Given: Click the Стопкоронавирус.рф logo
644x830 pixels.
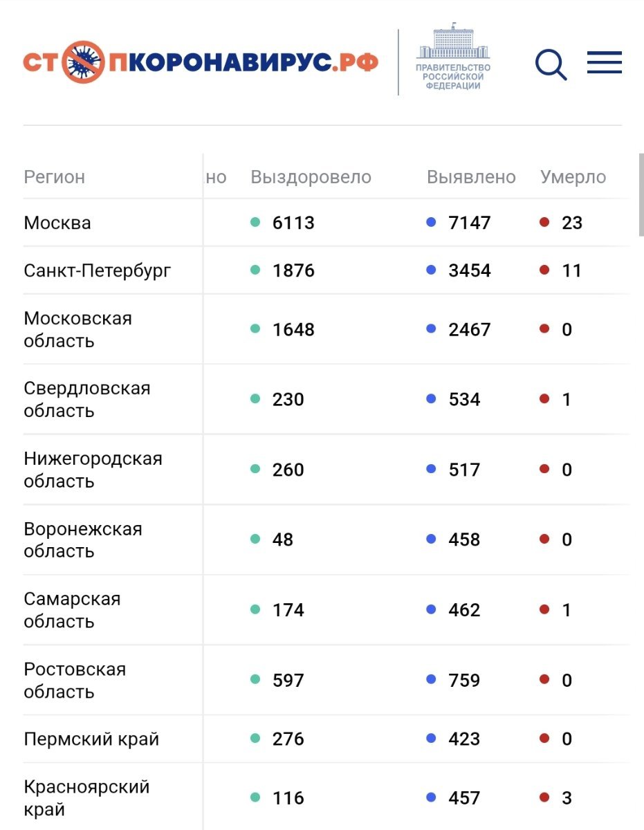Looking at the screenshot, I should coord(201,62).
